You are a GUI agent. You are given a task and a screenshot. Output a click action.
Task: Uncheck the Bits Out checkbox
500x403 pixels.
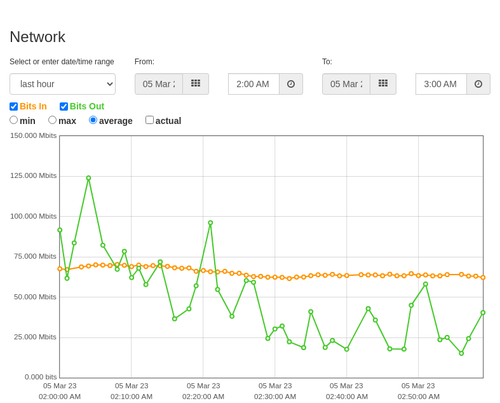64,107
